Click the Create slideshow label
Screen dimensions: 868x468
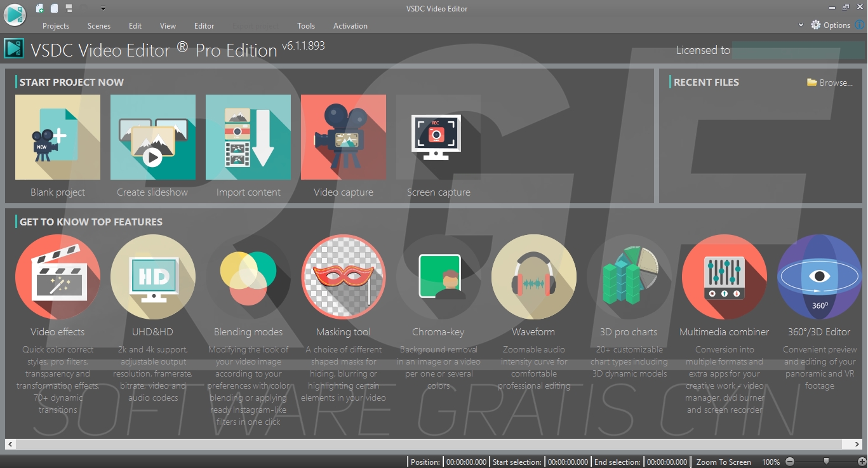pos(152,192)
